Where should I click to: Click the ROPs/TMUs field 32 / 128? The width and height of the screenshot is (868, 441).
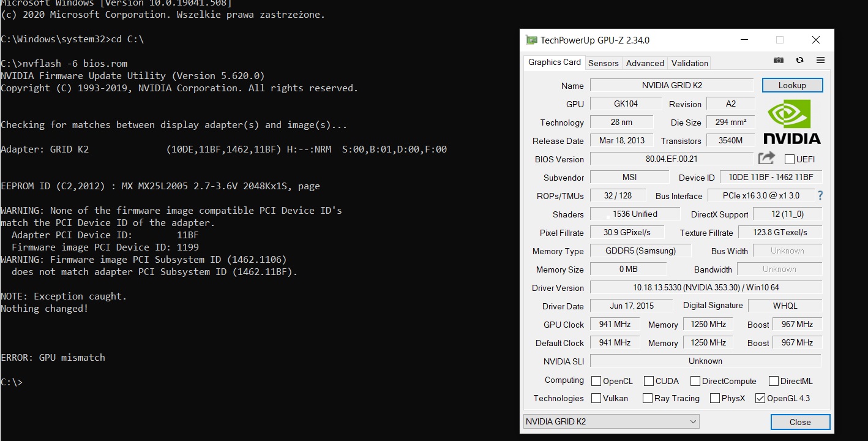618,195
